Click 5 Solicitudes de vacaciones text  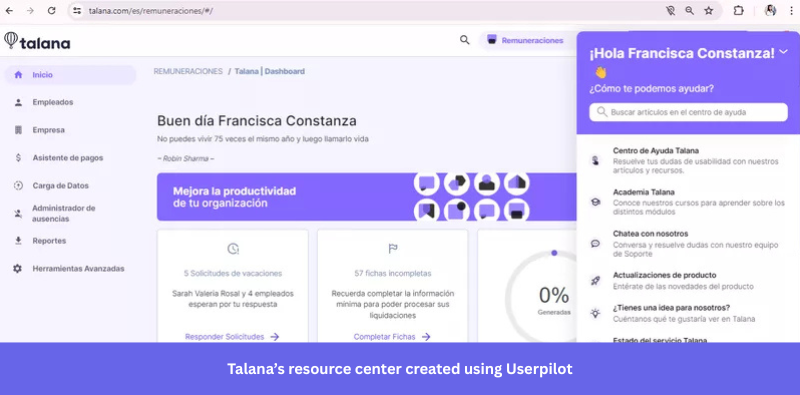tap(233, 274)
